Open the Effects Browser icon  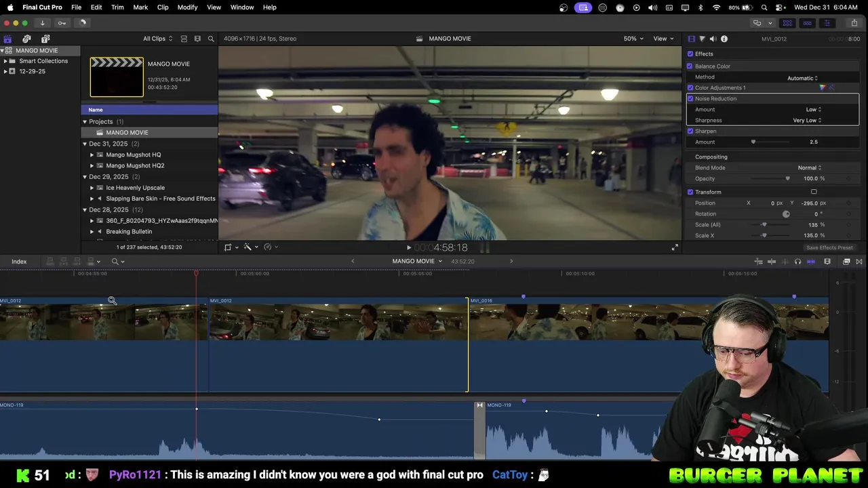click(846, 262)
